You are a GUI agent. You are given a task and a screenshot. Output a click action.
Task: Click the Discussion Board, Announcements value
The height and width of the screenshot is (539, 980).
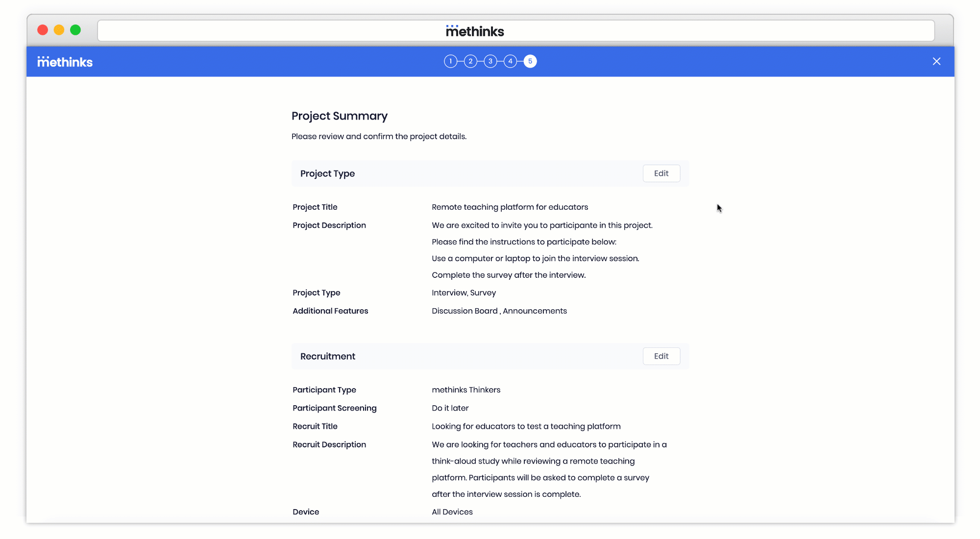click(x=499, y=311)
